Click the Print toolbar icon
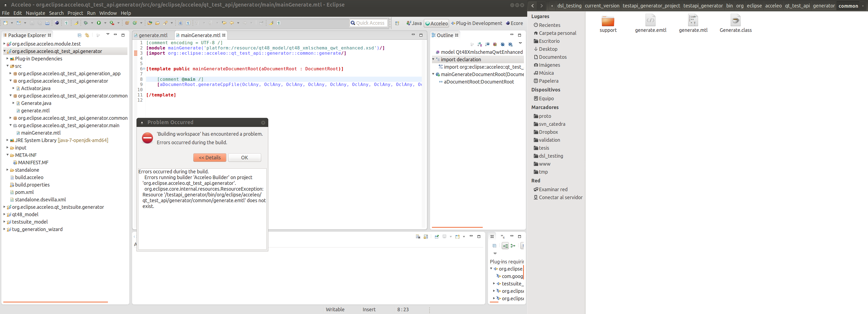The width and height of the screenshot is (868, 314). pyautogui.click(x=47, y=23)
